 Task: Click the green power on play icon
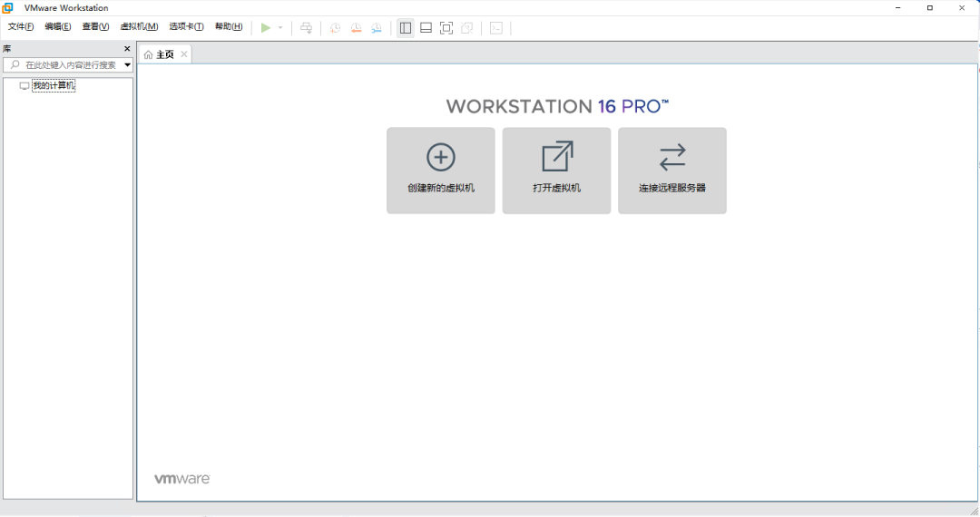pyautogui.click(x=266, y=27)
